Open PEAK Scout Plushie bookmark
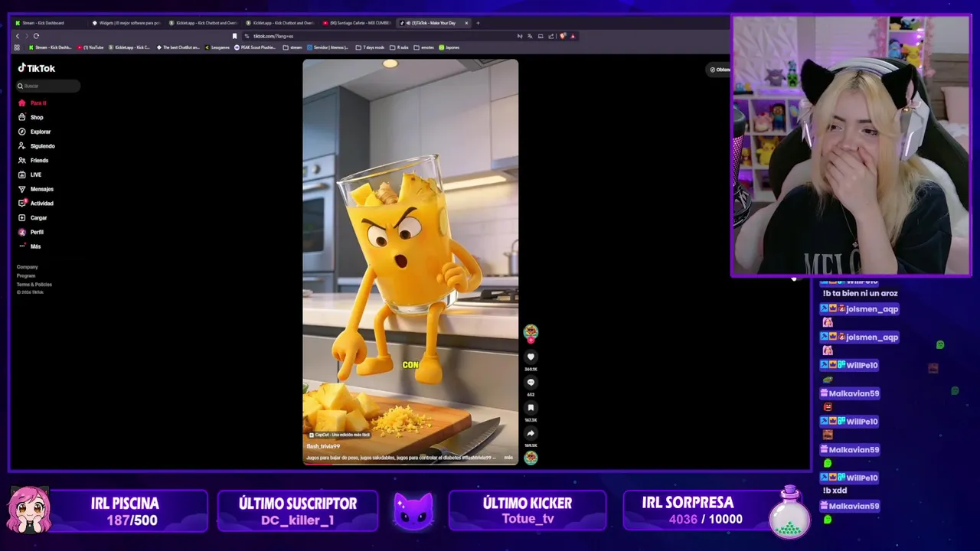 255,47
